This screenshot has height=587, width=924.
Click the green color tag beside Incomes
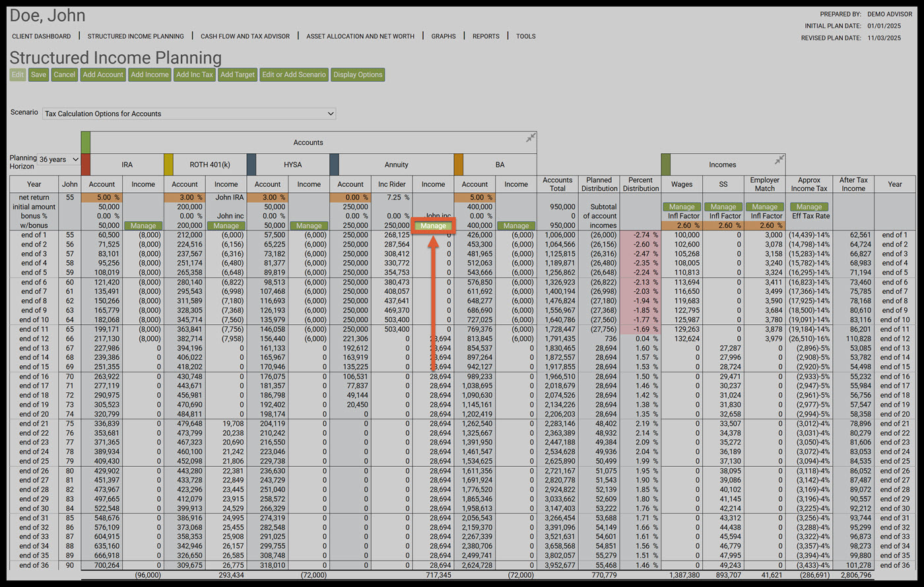(665, 164)
